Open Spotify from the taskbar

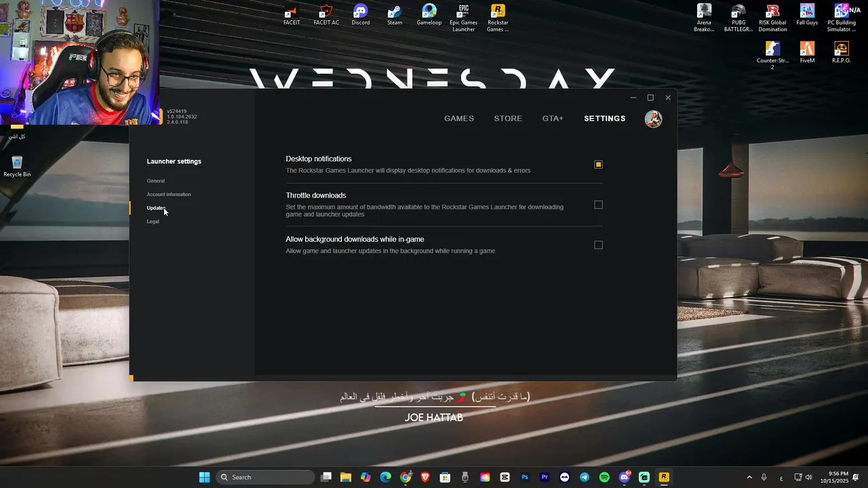604,477
